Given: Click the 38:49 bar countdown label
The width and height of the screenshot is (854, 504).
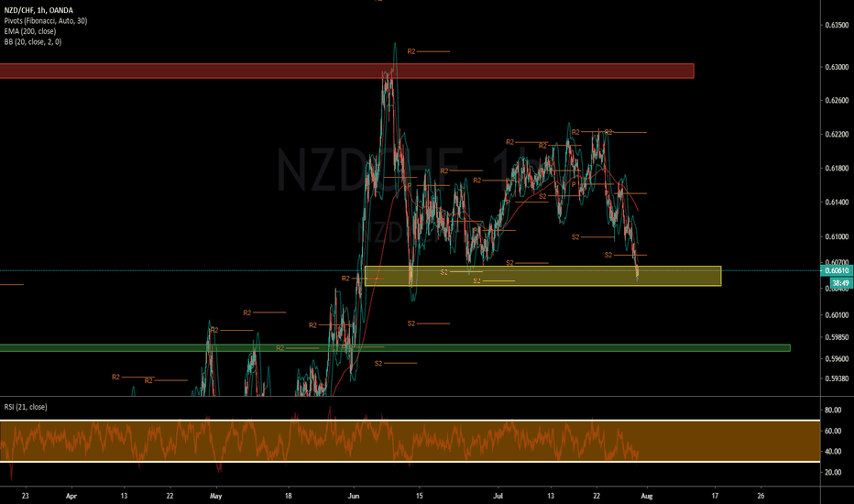Looking at the screenshot, I should click(840, 283).
